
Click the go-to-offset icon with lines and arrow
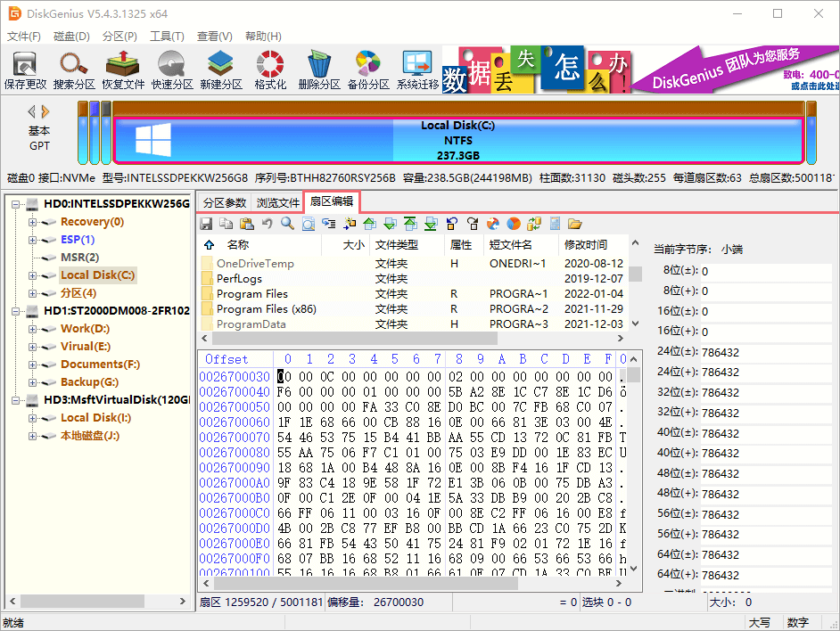pyautogui.click(x=328, y=224)
